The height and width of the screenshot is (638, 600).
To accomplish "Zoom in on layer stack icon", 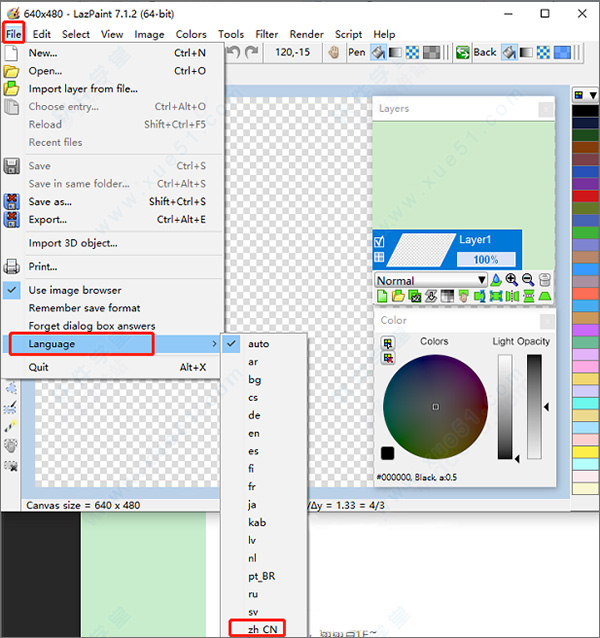I will 512,280.
